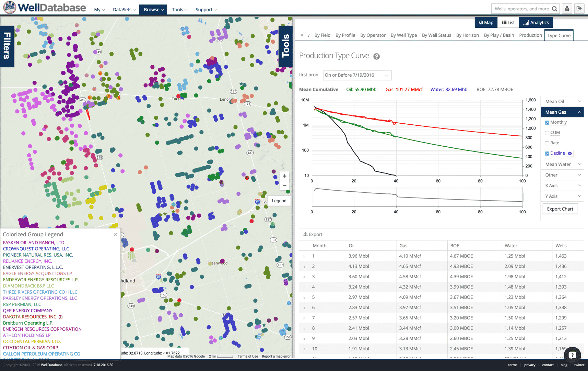Viewport: 588px width, 371px height.
Task: Select the Type Curve tab
Action: pos(559,35)
